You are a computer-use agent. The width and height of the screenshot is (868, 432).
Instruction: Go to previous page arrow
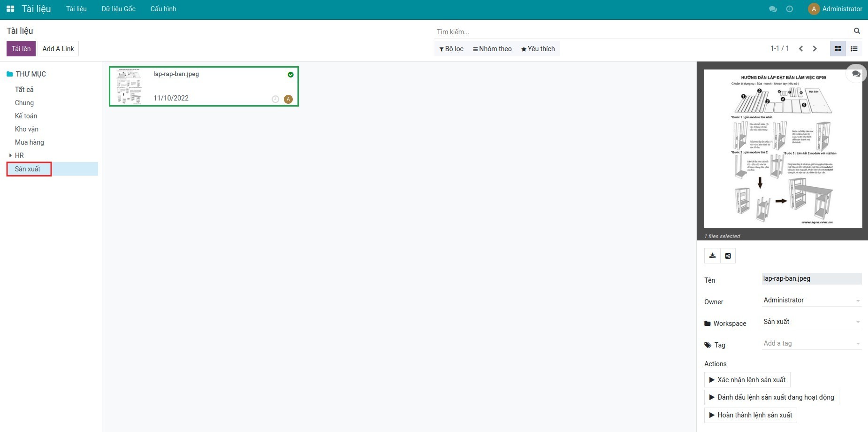pyautogui.click(x=801, y=49)
